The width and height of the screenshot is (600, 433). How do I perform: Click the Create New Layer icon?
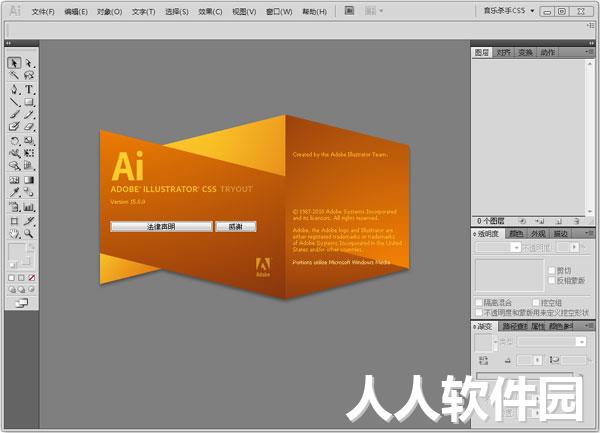click(x=559, y=221)
